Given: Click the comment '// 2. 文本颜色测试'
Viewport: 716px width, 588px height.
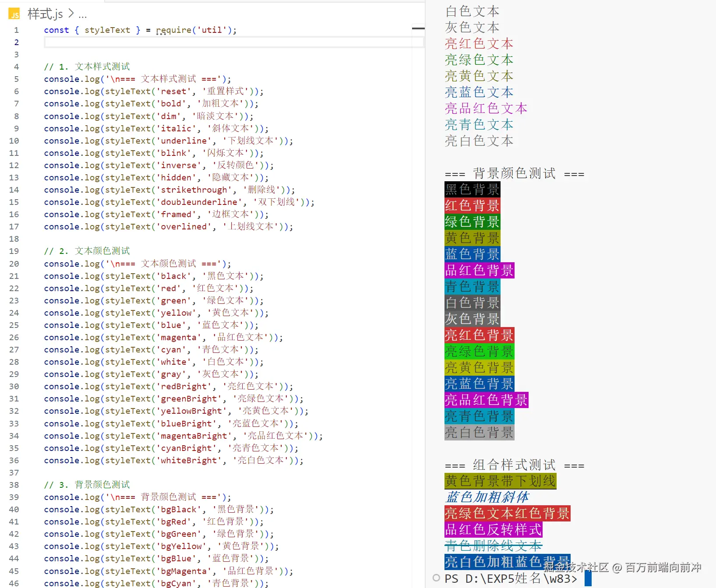Looking at the screenshot, I should (87, 251).
